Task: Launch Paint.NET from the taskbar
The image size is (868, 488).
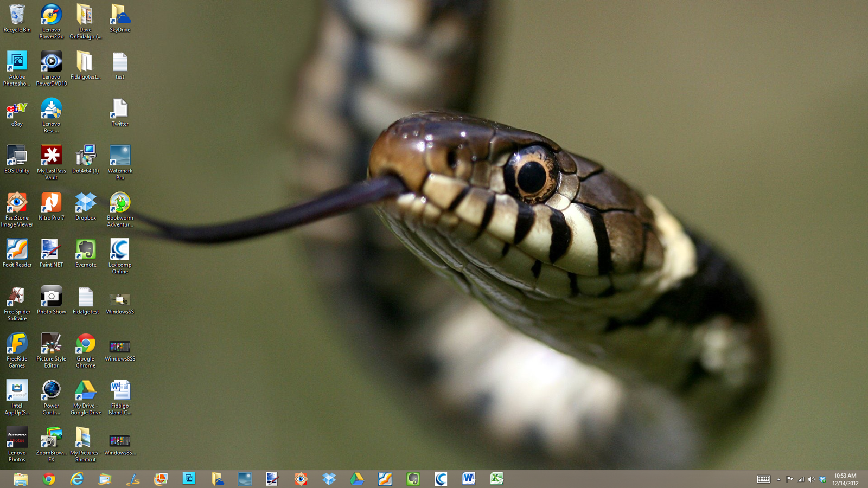Action: coord(273,479)
